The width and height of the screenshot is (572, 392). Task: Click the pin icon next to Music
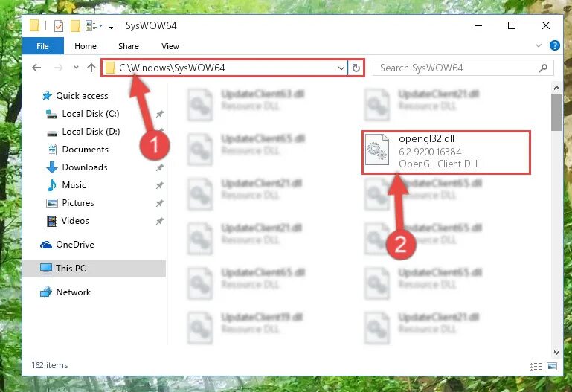click(159, 186)
